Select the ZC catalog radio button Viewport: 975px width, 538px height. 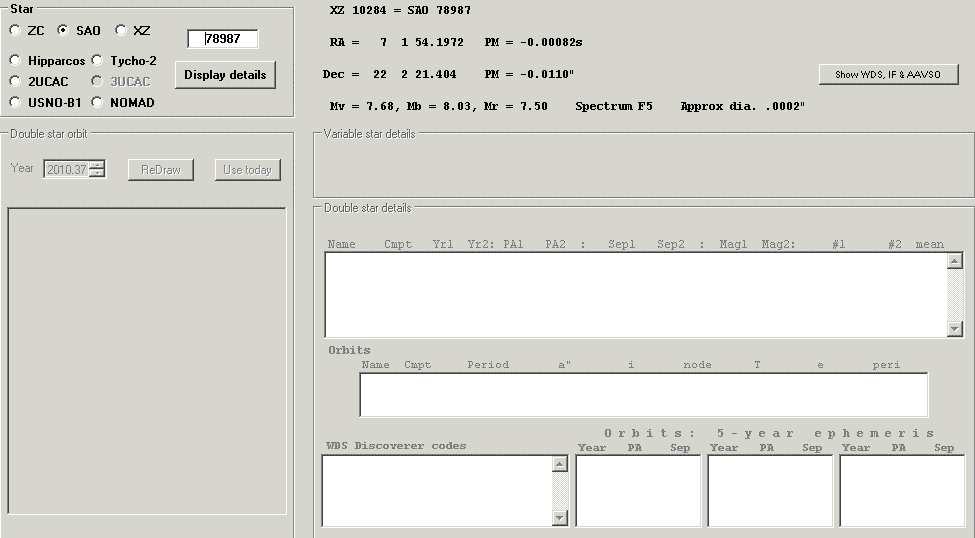pos(16,30)
